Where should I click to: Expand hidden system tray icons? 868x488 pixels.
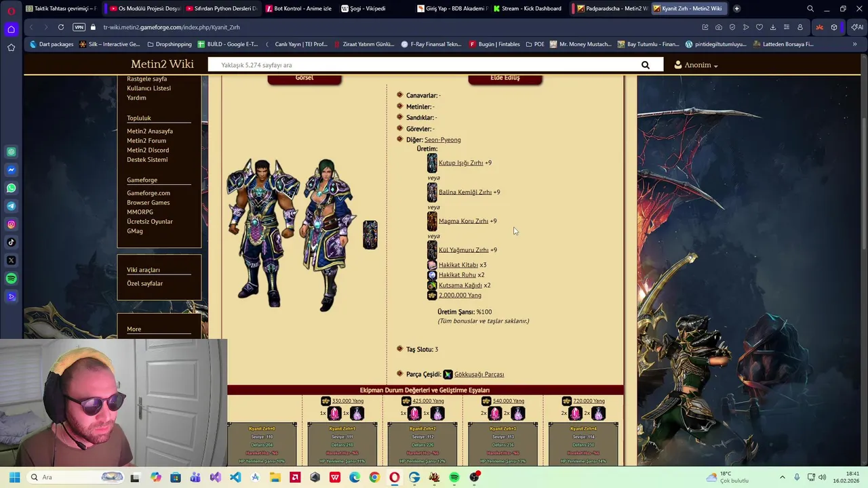coord(782,477)
